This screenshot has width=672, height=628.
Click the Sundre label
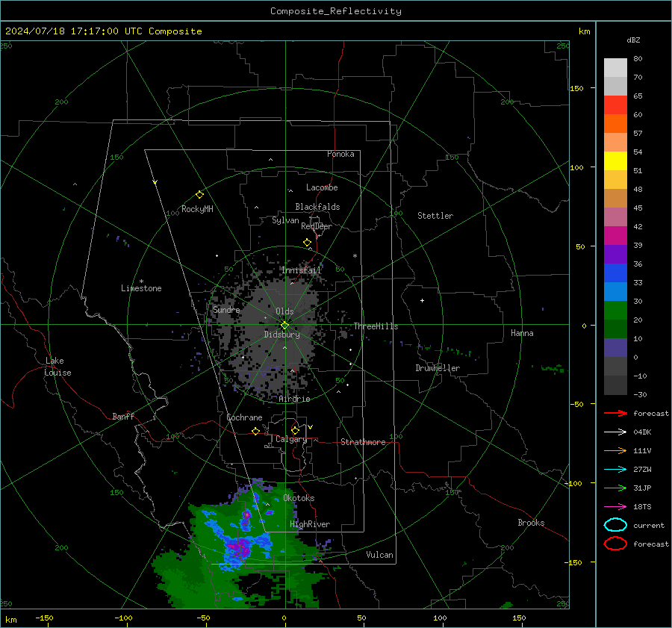[x=226, y=309]
